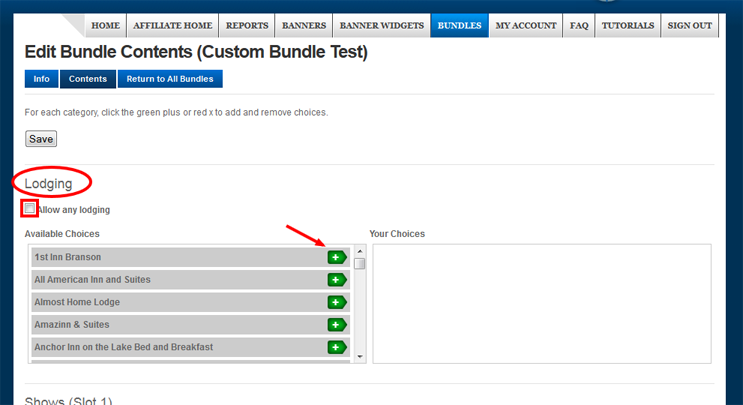Click scroll down arrow of Available Choices
Viewport: 743px width, 405px height.
[x=360, y=357]
